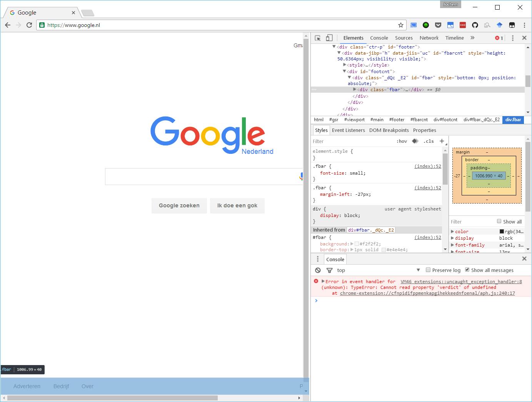Toggle the device toolbar in DevTools
This screenshot has height=402, width=532.
tap(329, 38)
